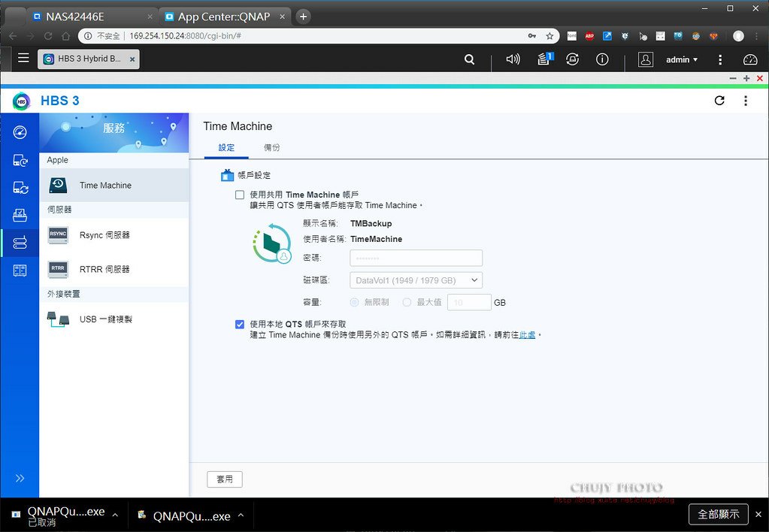Click the saved password key icon
This screenshot has height=532, width=769.
532,36
